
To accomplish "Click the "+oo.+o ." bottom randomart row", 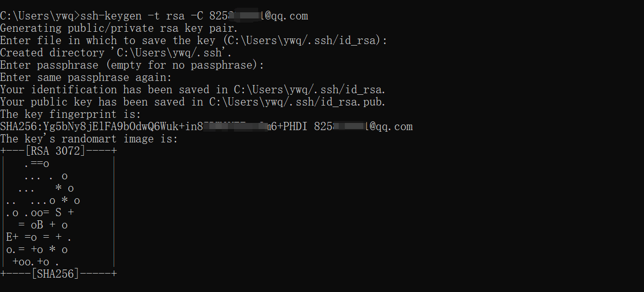I will coord(36,262).
